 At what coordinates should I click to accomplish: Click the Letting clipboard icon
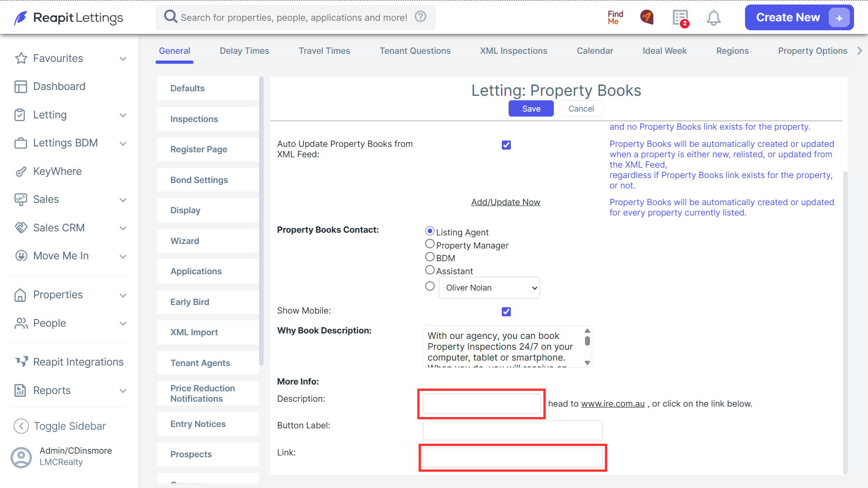[x=20, y=115]
